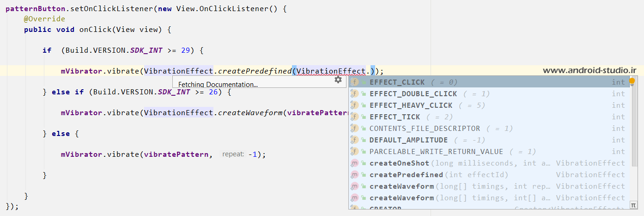
Task: Click the orange indicator dot at editor's right edge
Action: click(632, 81)
